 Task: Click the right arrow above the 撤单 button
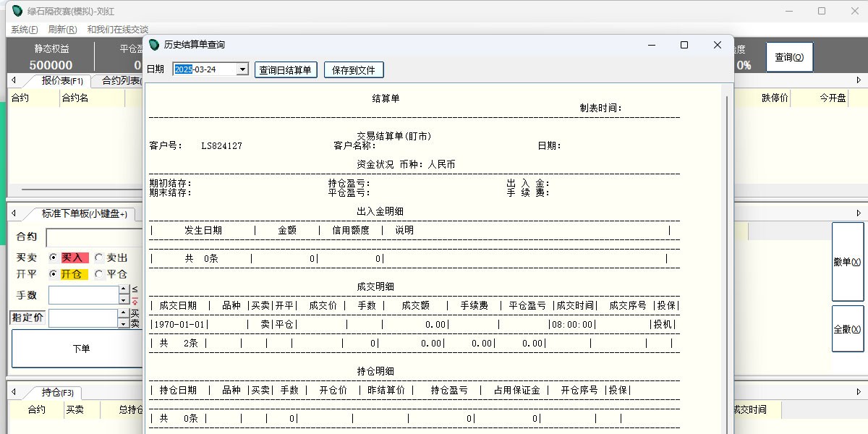(x=859, y=213)
